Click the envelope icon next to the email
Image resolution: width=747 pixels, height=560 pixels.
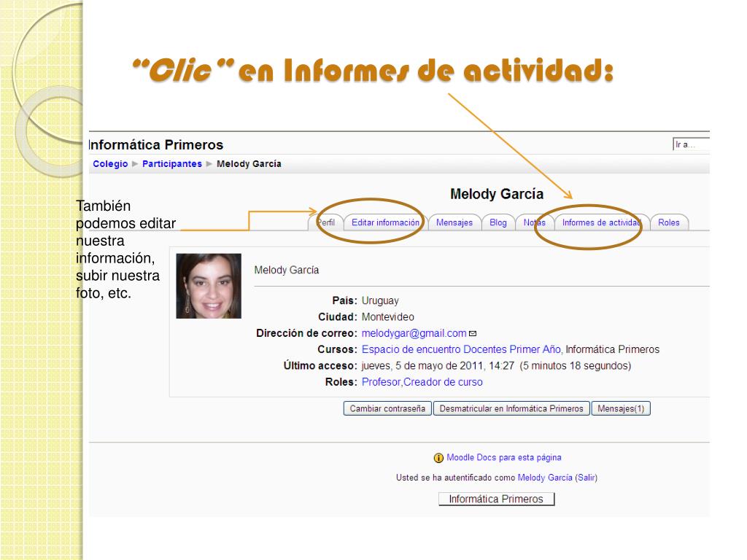[x=473, y=333]
